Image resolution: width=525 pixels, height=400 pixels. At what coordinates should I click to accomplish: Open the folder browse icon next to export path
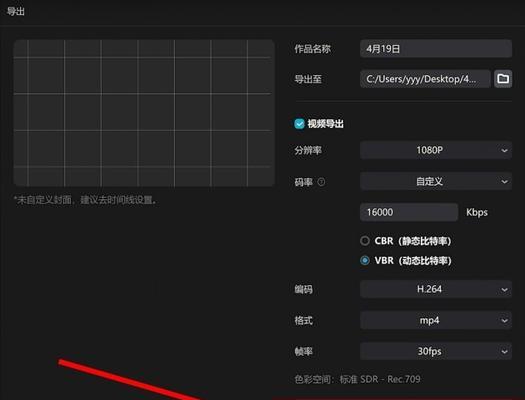[x=503, y=79]
